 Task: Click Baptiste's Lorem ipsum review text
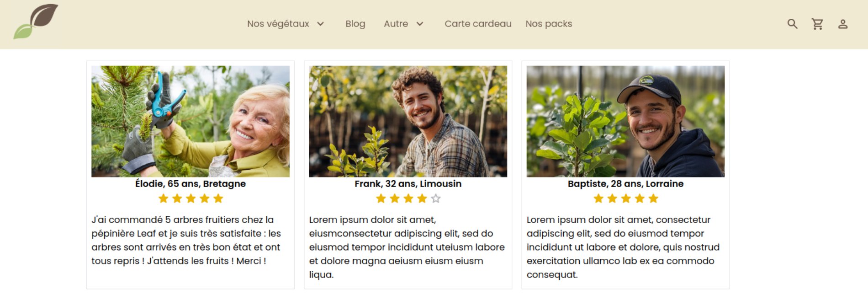pos(623,247)
